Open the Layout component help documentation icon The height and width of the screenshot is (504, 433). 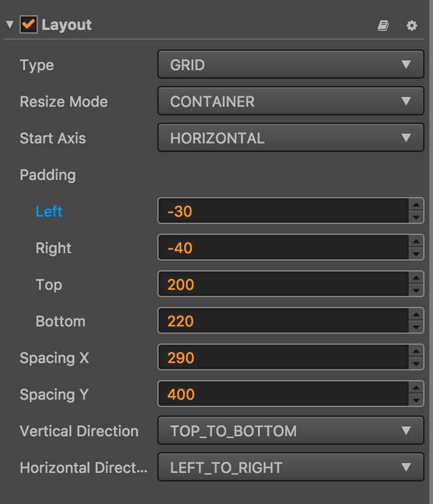pyautogui.click(x=383, y=26)
